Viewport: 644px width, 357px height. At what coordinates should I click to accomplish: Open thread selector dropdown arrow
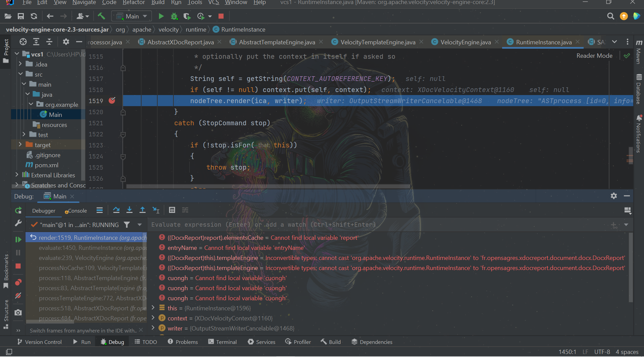140,225
